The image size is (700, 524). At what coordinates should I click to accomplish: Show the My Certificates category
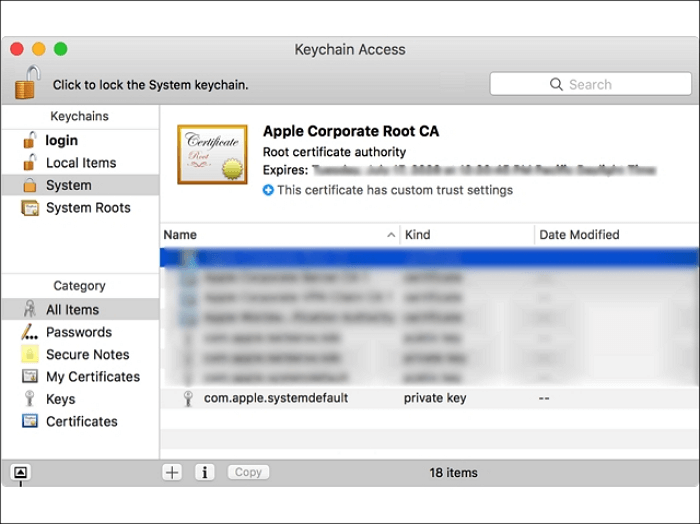80,377
